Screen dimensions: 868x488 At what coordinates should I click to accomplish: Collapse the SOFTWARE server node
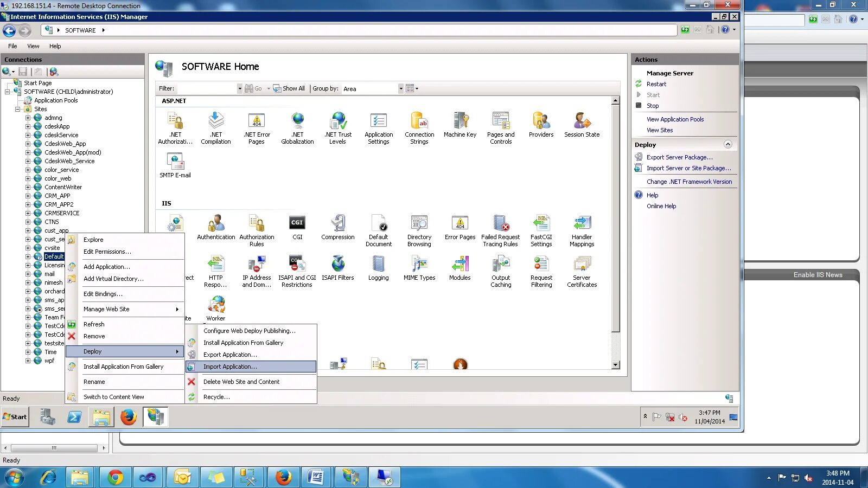(x=8, y=92)
